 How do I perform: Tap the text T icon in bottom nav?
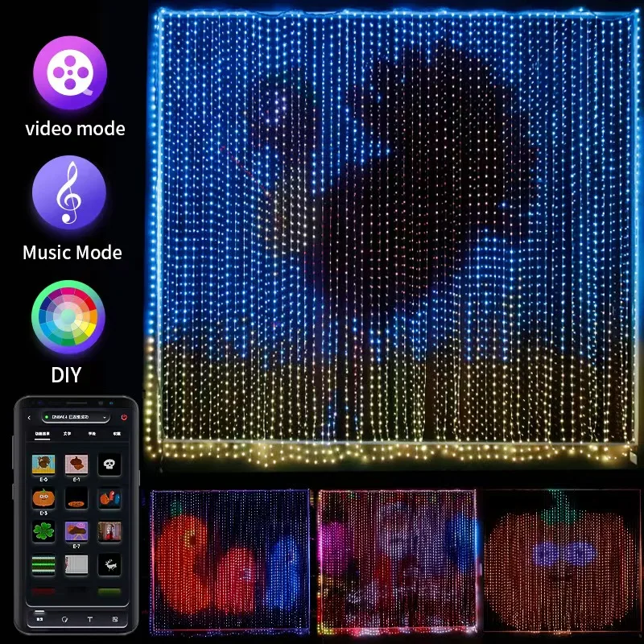89,619
